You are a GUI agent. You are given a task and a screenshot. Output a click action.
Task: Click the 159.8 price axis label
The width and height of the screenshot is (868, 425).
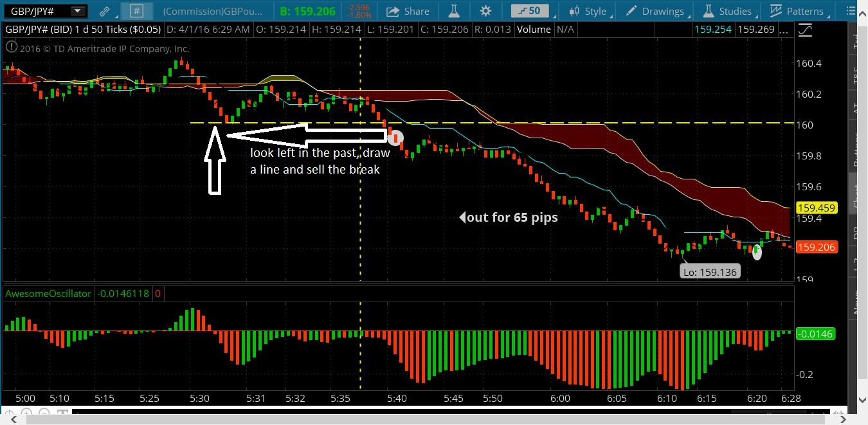[x=808, y=156]
